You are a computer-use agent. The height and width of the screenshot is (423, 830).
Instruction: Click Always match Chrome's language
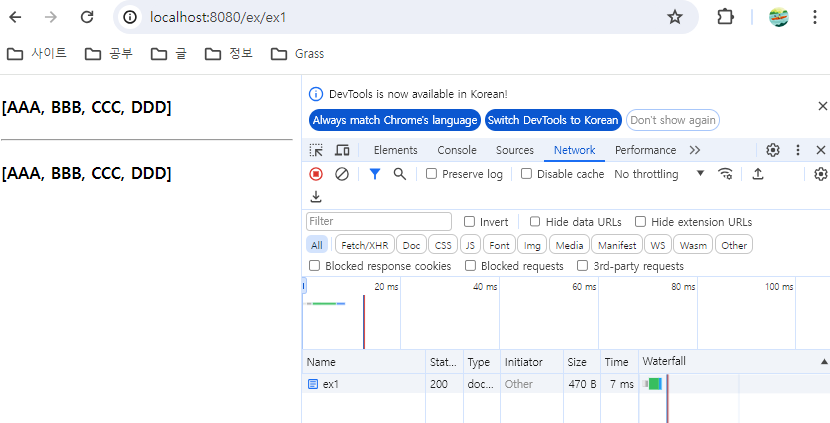click(x=394, y=120)
